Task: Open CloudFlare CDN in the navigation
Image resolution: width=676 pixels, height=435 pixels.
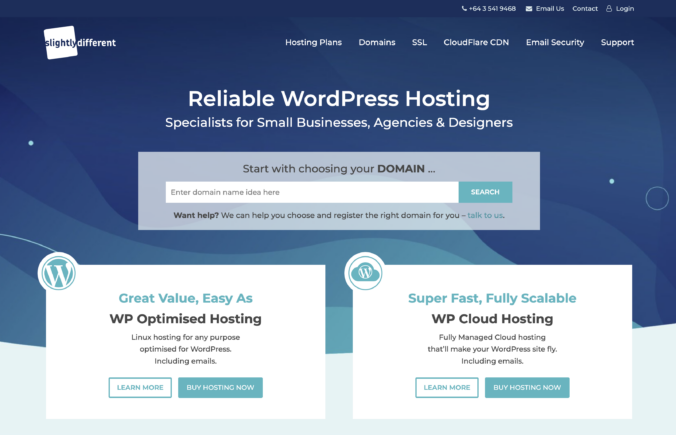Action: pyautogui.click(x=476, y=42)
